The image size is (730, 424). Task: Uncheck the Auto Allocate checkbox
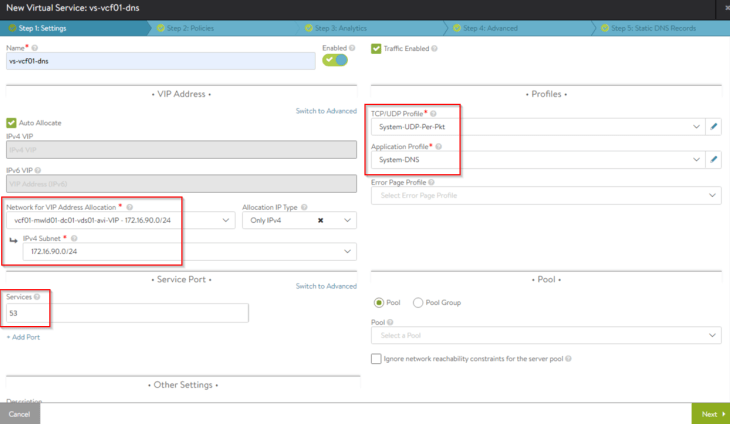[x=11, y=123]
